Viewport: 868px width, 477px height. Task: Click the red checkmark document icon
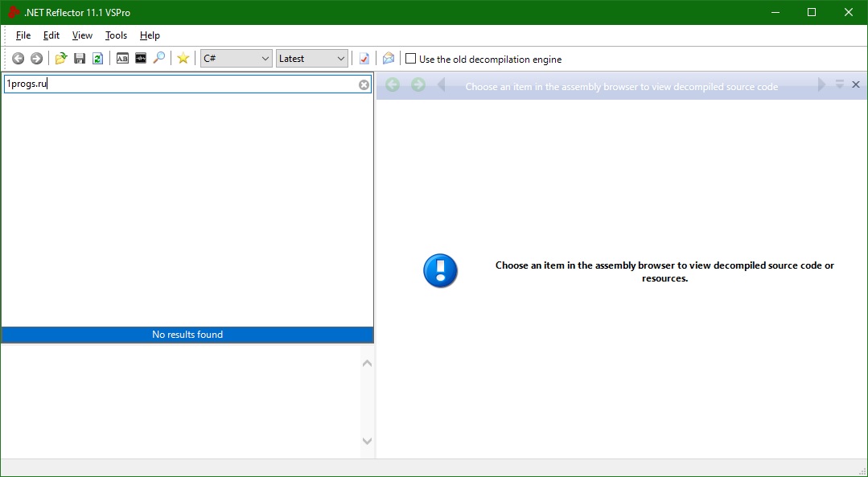364,59
